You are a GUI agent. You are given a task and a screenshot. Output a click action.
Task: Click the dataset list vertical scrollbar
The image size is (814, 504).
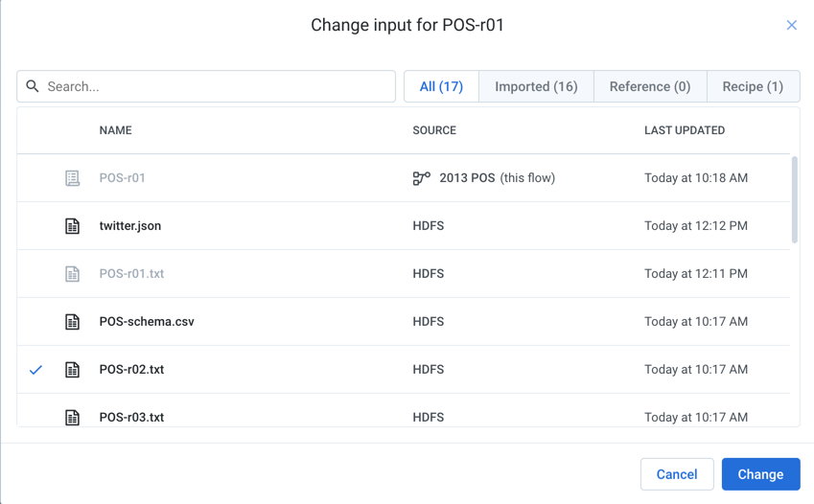tap(794, 201)
